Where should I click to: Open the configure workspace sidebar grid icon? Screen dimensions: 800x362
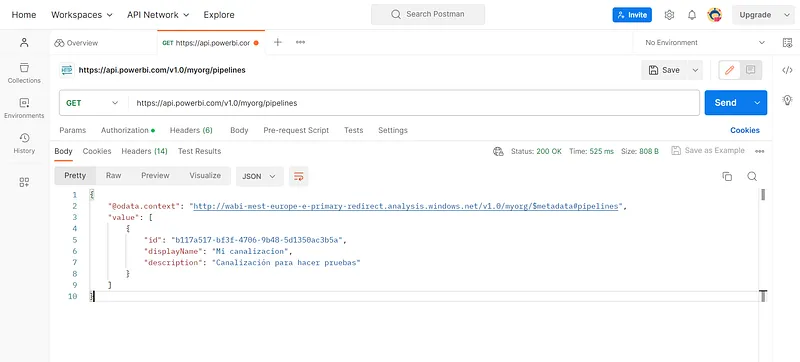pyautogui.click(x=24, y=182)
